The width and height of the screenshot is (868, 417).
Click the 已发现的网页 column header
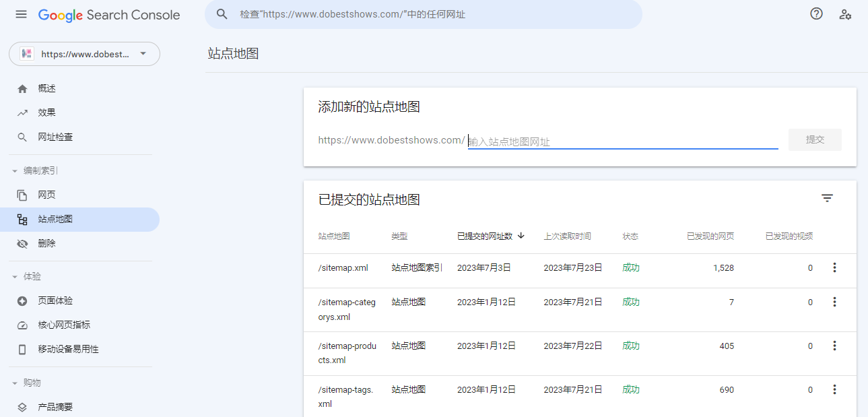710,236
